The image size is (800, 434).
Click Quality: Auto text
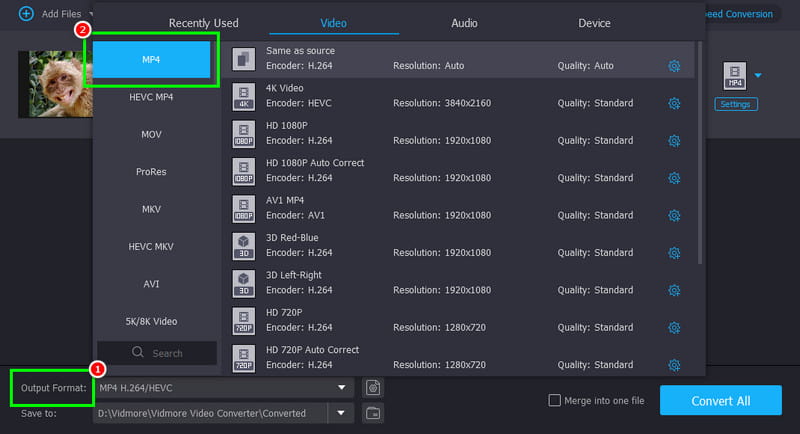tap(585, 66)
